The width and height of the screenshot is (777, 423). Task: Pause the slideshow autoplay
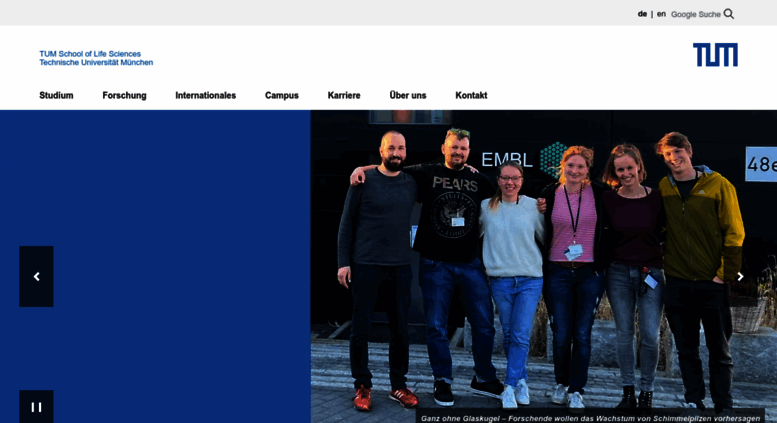(x=36, y=407)
